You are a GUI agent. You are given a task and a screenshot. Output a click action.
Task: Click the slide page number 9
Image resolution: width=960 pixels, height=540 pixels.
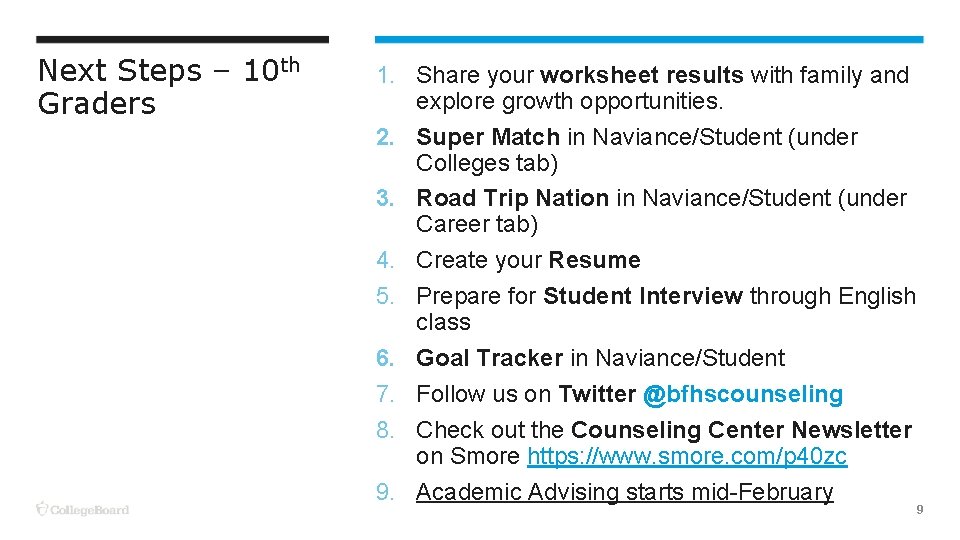[920, 509]
